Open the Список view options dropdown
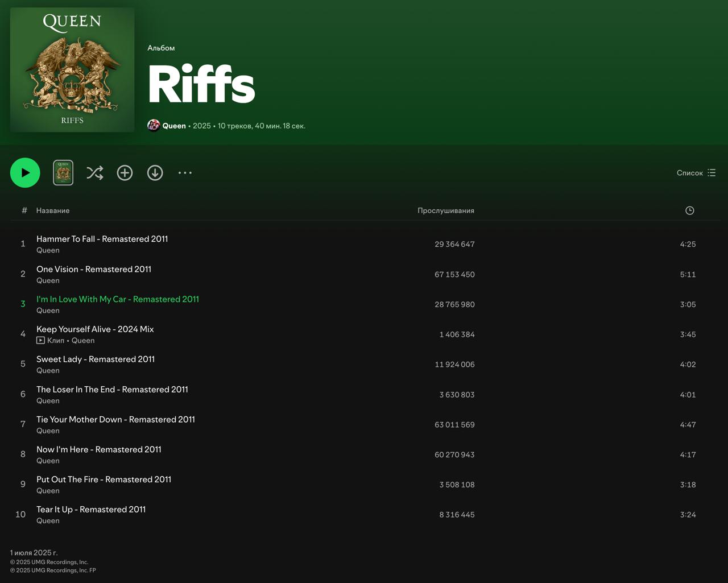The height and width of the screenshot is (583, 728). point(696,173)
